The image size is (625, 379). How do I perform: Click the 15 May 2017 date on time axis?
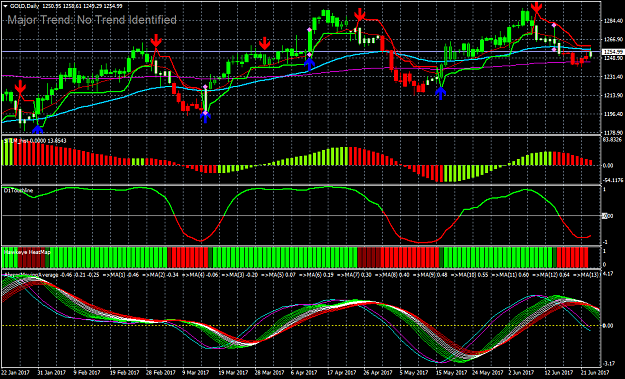pyautogui.click(x=452, y=373)
